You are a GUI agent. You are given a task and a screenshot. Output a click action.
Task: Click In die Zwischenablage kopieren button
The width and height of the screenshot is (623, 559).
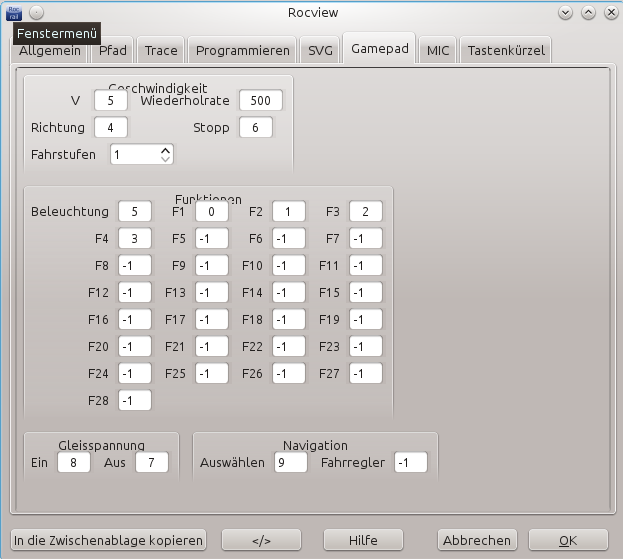[x=109, y=540]
